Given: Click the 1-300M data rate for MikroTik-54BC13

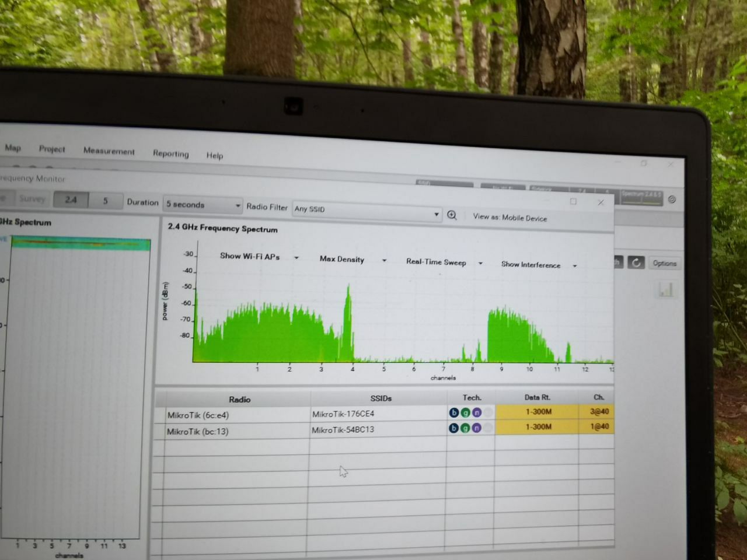Looking at the screenshot, I should coord(537,426).
